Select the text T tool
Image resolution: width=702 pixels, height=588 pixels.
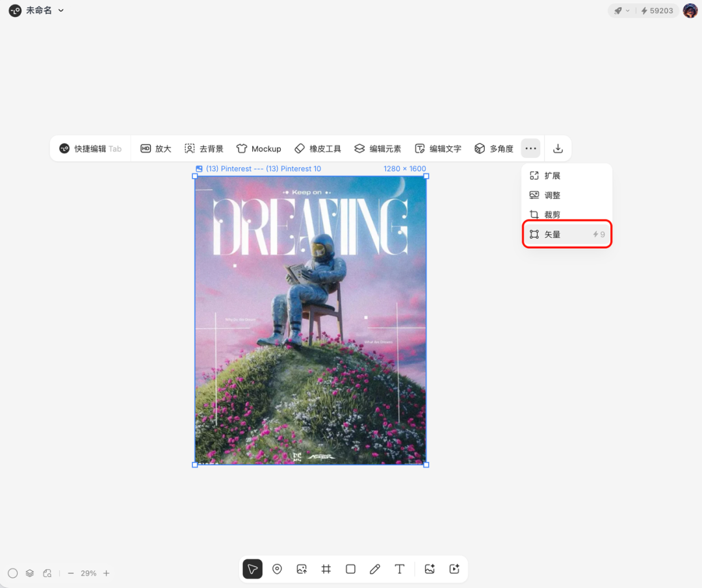point(399,569)
